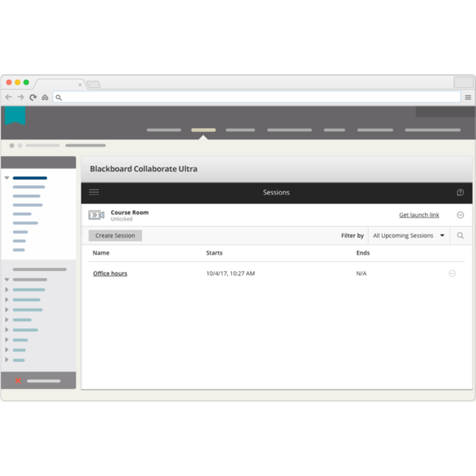
Task: Click the help question mark icon
Action: tap(460, 192)
